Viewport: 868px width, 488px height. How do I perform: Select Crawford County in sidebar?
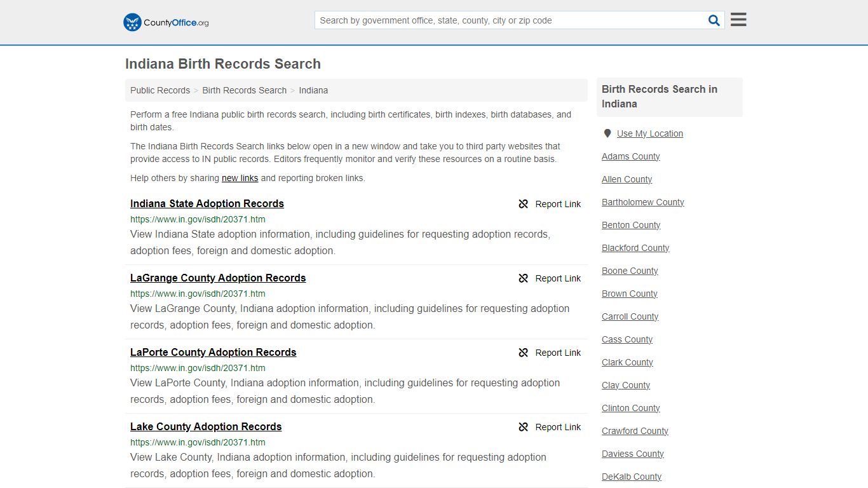click(x=635, y=431)
